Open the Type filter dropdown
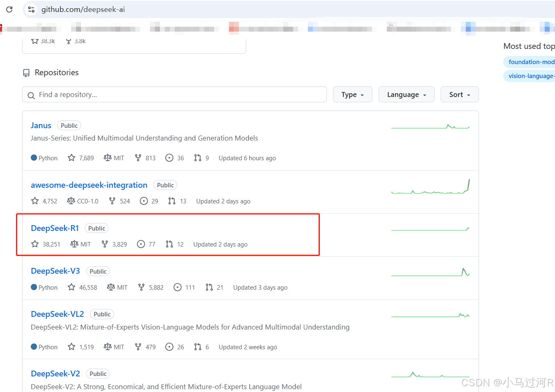 click(353, 95)
